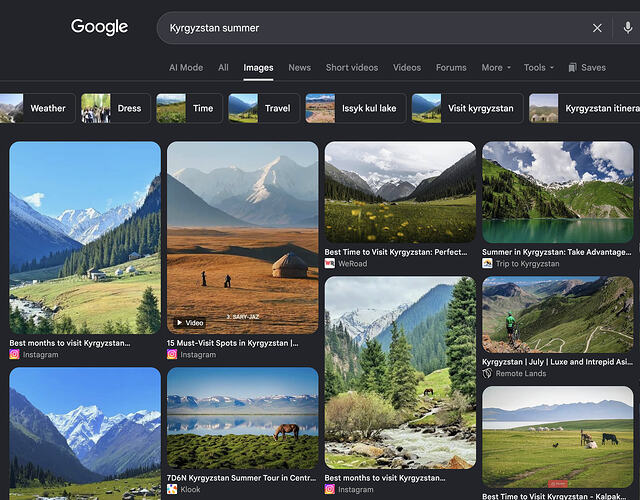640x500 pixels.
Task: Click the Visit kyrgyzstan chip thumbnail
Action: 427,108
